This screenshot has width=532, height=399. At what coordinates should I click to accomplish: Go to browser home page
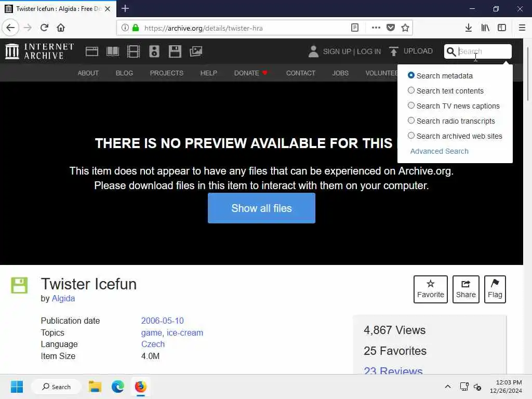(61, 28)
